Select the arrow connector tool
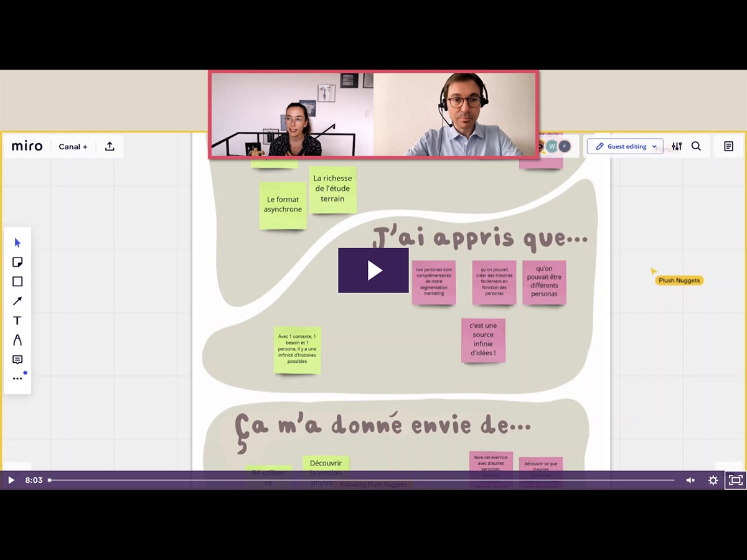This screenshot has height=560, width=747. [x=17, y=301]
